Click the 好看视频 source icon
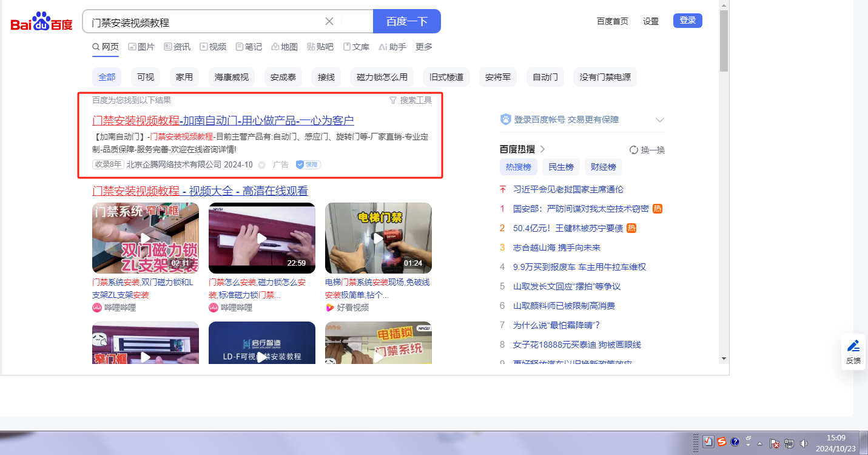The width and height of the screenshot is (868, 455). [x=330, y=308]
